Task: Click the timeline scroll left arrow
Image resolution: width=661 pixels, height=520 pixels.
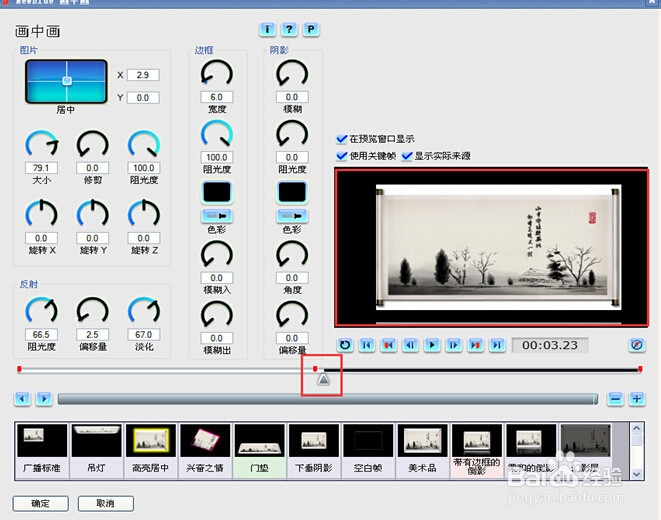Action: (22, 398)
